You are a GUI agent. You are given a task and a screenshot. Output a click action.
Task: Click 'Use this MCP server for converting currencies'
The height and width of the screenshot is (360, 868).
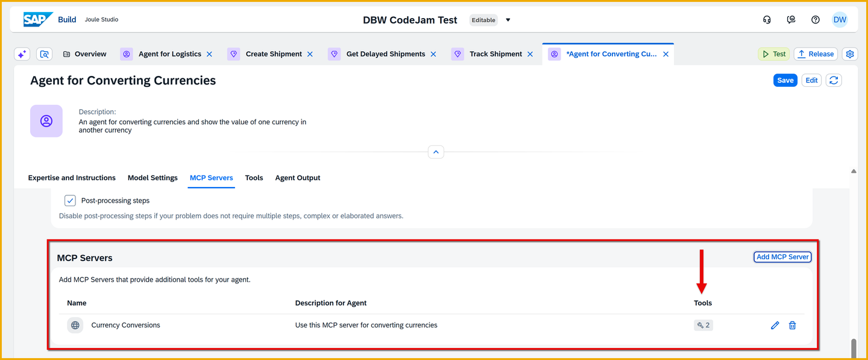(366, 326)
